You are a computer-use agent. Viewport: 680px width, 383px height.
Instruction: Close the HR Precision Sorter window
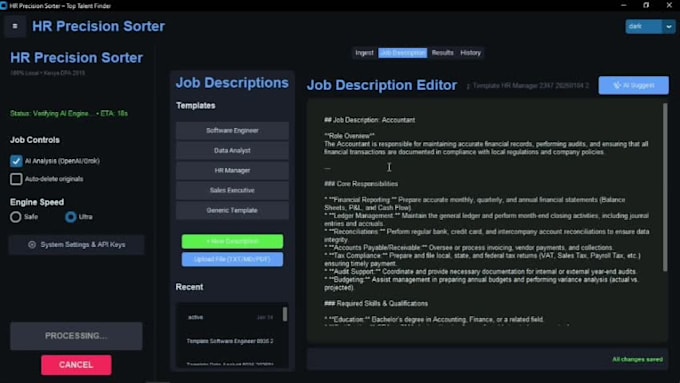click(669, 5)
